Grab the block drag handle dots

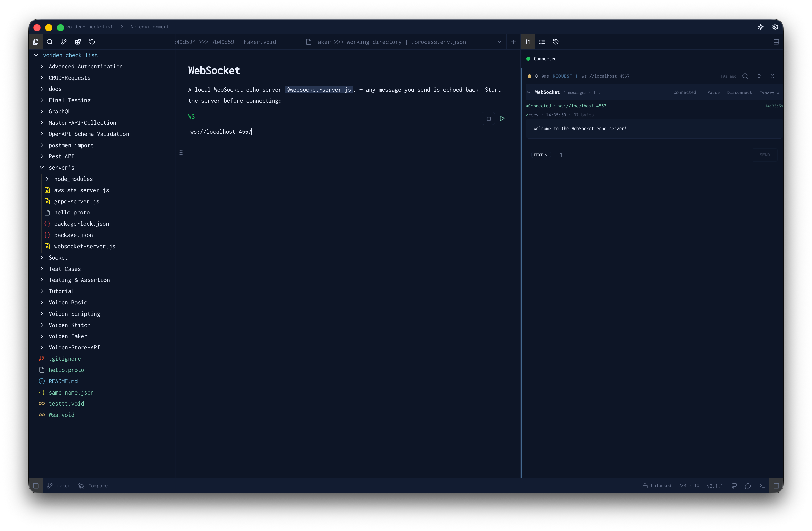[x=181, y=152]
